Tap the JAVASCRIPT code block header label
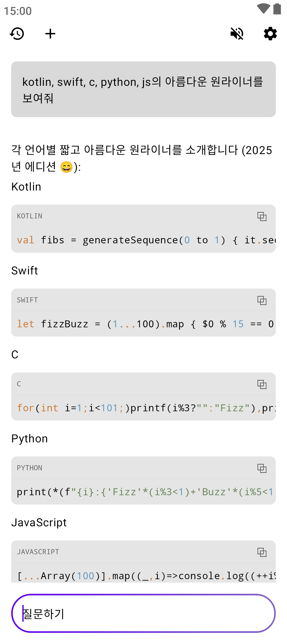287x644 pixels. (x=38, y=552)
